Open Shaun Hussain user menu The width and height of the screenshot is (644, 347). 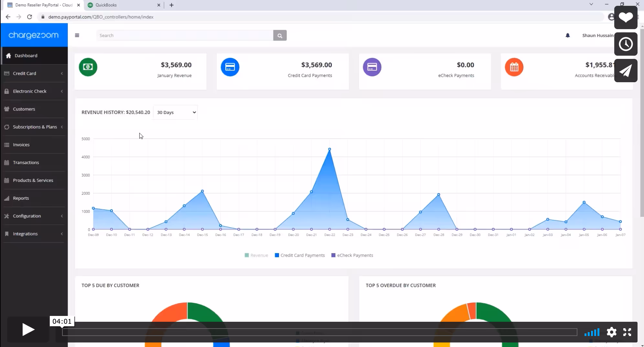(598, 35)
